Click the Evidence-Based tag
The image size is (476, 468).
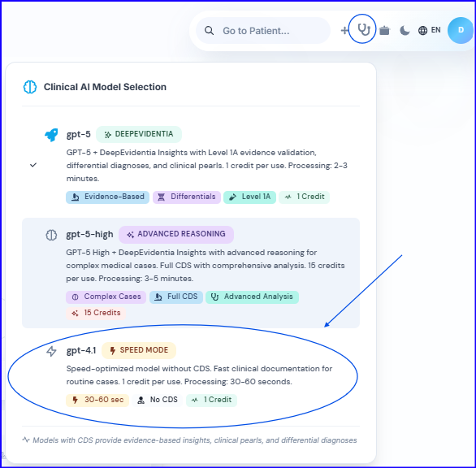pyautogui.click(x=107, y=197)
